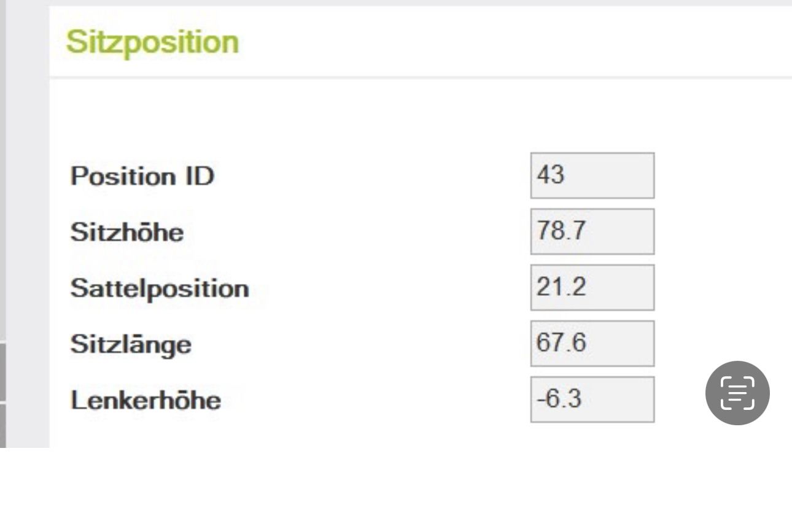792x532 pixels.
Task: Select the Lenkerhöhe field with -6.3
Action: (x=592, y=399)
